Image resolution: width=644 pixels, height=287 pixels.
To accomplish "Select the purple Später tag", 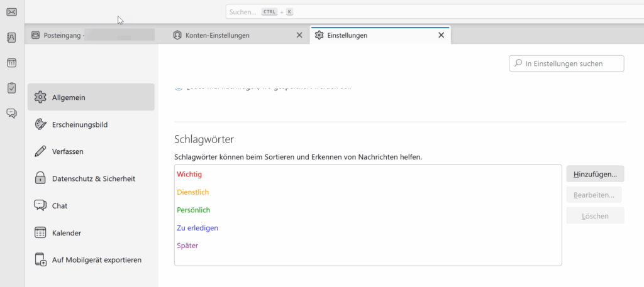I will point(187,246).
